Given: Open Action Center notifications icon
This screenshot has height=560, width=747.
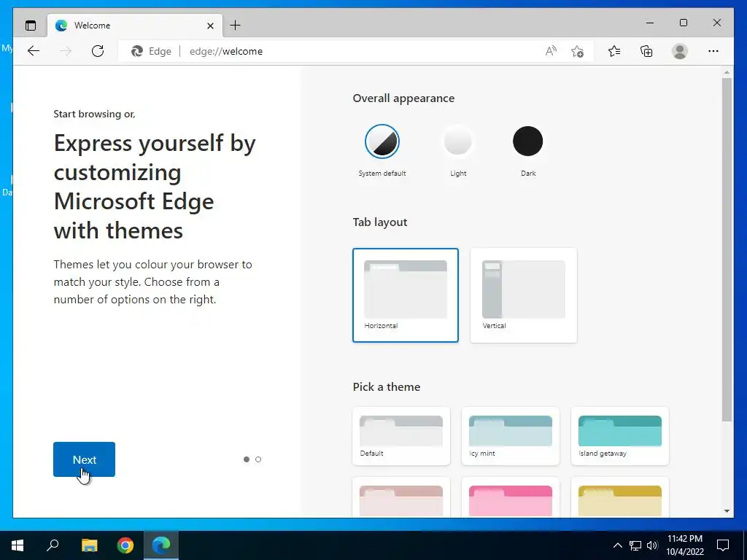Looking at the screenshot, I should [723, 545].
